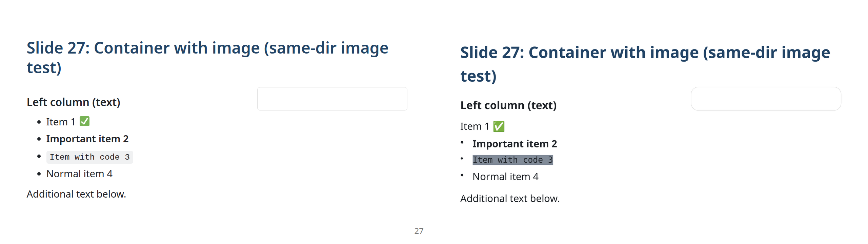Click "Normal item 4" in the left slide

coord(79,174)
